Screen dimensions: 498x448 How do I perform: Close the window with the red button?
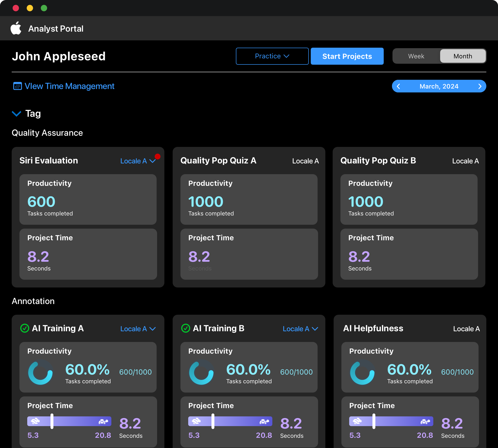click(16, 8)
